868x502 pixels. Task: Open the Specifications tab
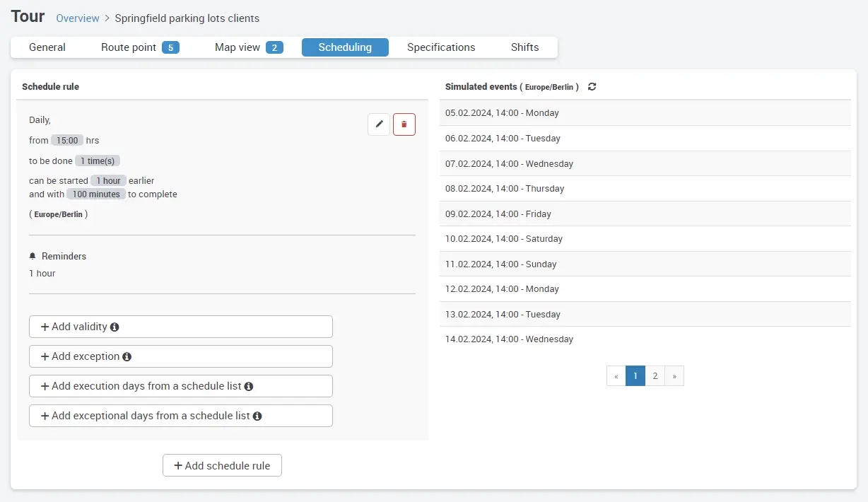(x=441, y=47)
